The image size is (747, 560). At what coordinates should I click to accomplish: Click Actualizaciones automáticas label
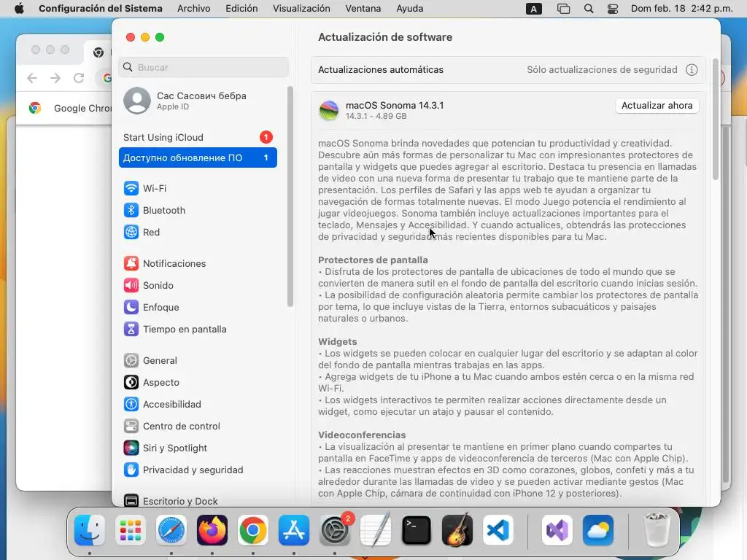[x=381, y=69]
